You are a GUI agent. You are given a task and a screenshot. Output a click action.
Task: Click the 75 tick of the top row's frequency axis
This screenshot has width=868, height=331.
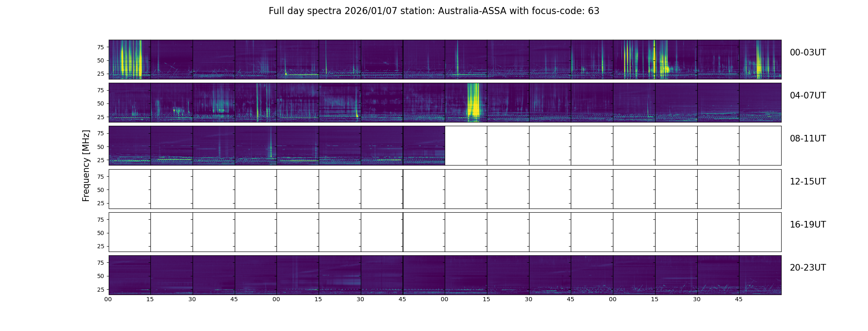pos(100,47)
